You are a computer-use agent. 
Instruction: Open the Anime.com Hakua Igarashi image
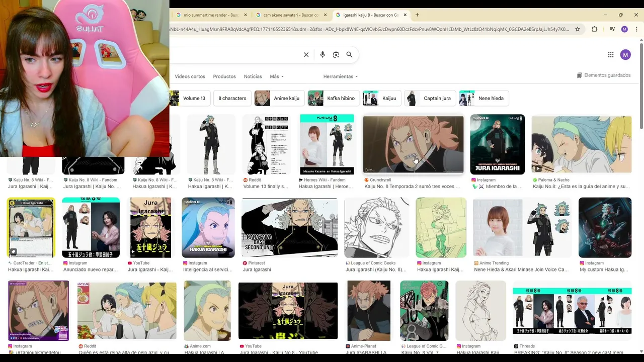[x=207, y=311]
